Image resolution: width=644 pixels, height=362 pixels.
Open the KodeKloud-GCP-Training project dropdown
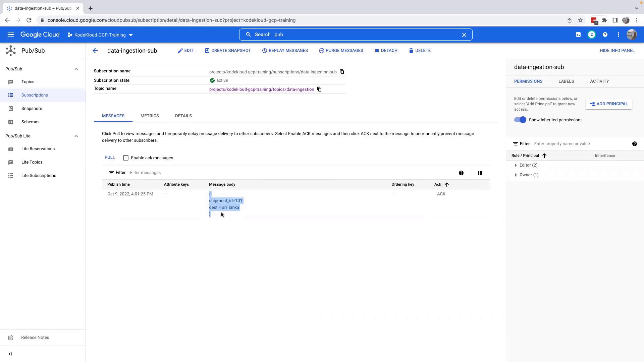[x=100, y=35]
